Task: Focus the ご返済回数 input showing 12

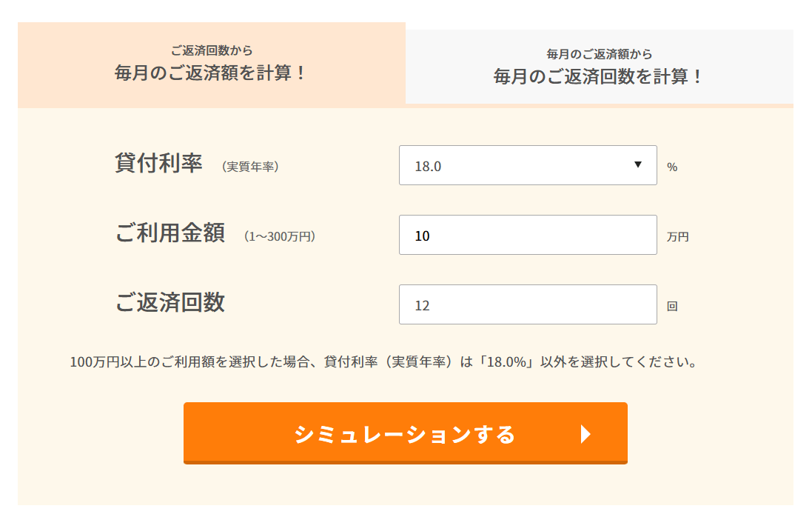Action: point(527,304)
